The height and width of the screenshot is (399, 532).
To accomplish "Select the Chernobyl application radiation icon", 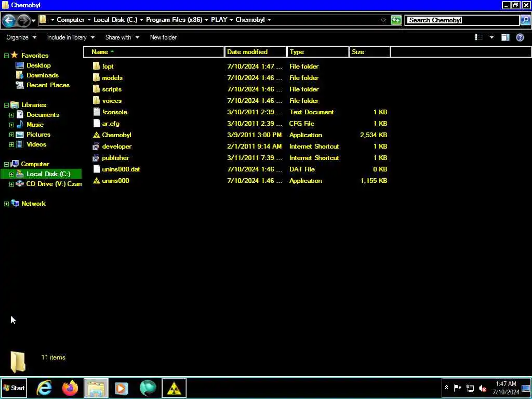I will (x=96, y=135).
